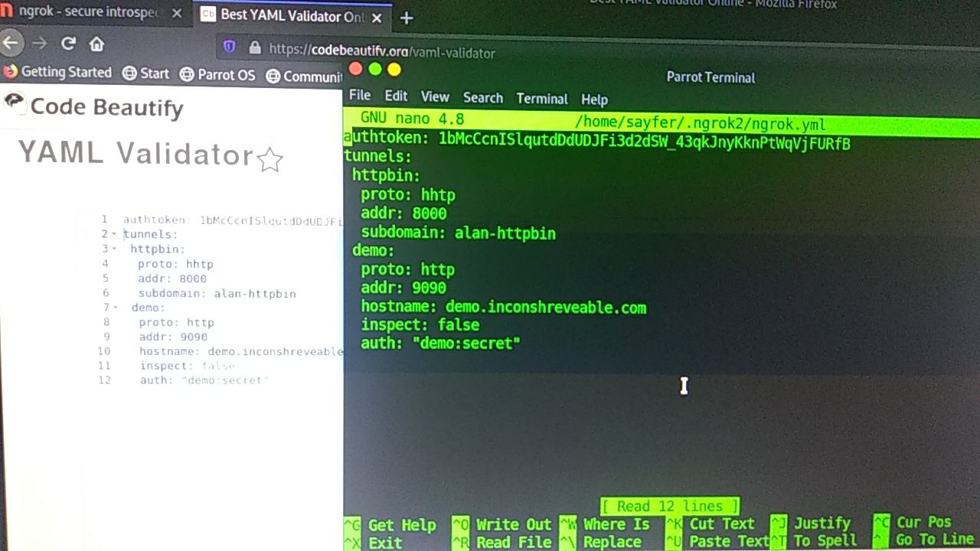Go to the Firefox home page icon
The width and height of the screenshot is (980, 551).
pyautogui.click(x=96, y=44)
